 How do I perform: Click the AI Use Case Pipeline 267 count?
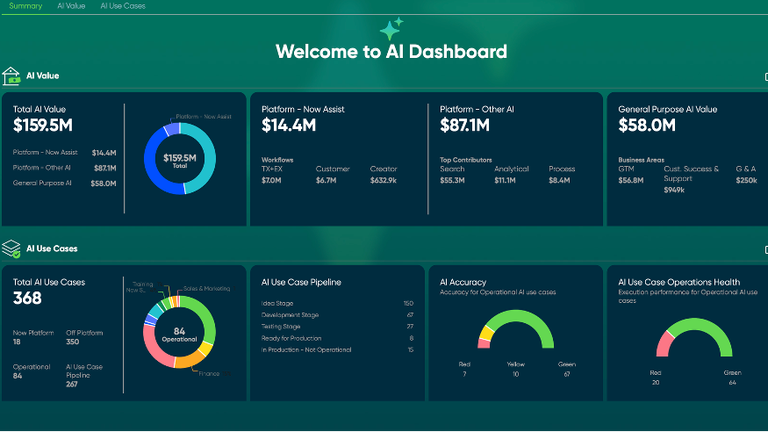[72, 384]
